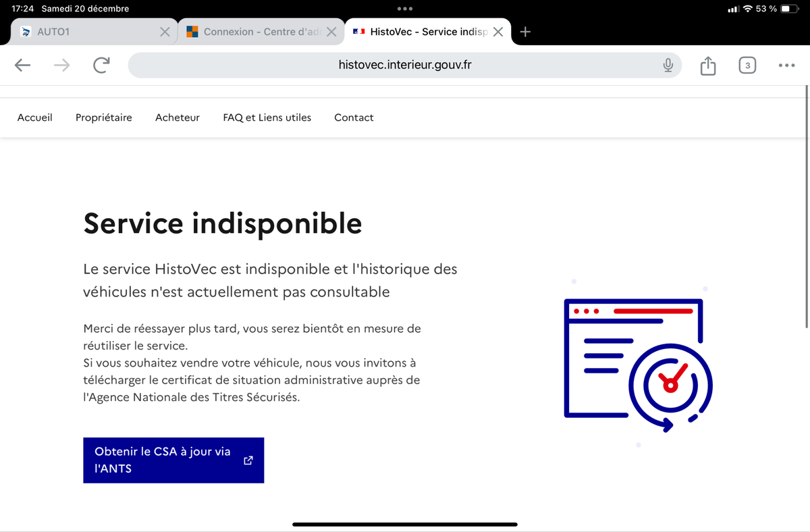Close the HistoVec tab
This screenshot has width=810, height=532.
498,32
